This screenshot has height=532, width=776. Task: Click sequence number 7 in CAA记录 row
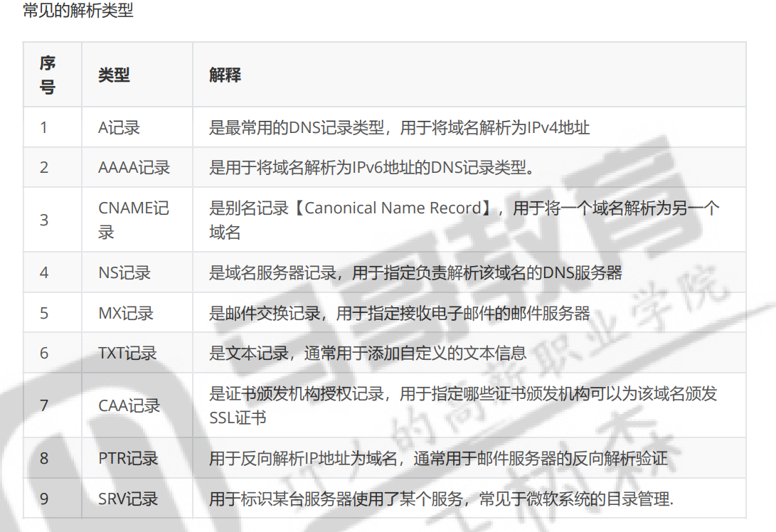[44, 406]
